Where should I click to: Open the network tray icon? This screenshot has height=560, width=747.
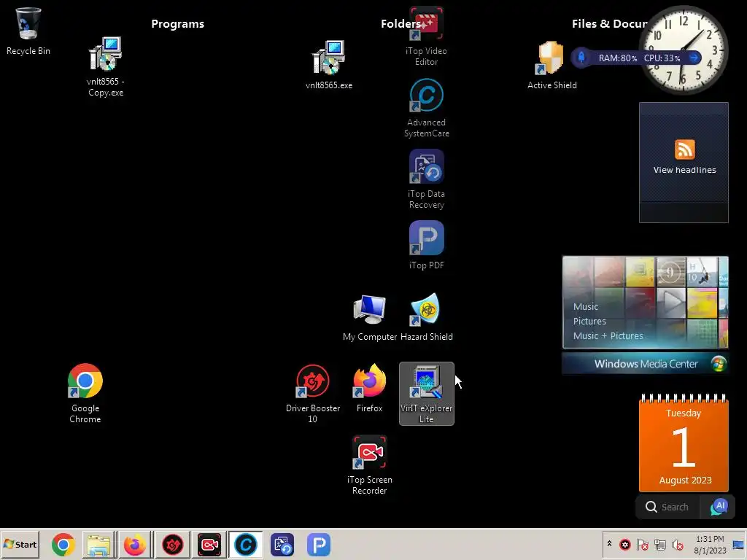point(659,544)
